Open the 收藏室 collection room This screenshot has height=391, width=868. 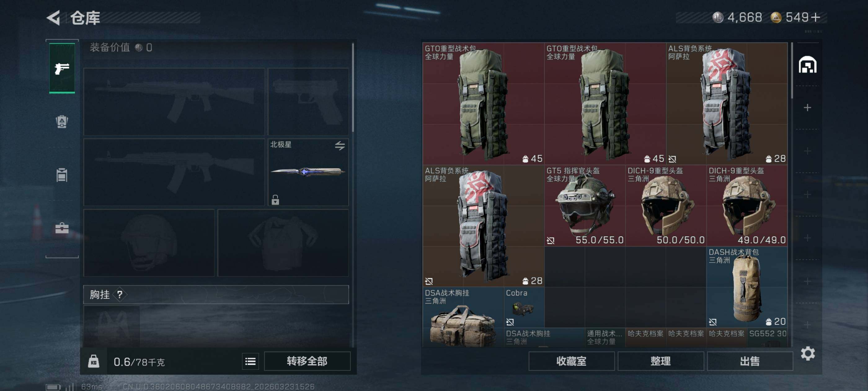tap(571, 361)
